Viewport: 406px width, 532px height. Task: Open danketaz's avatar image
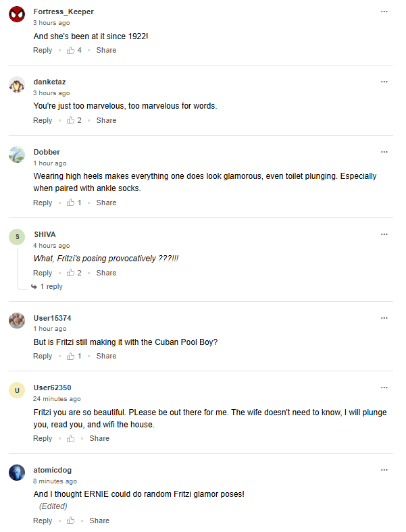[x=17, y=85]
